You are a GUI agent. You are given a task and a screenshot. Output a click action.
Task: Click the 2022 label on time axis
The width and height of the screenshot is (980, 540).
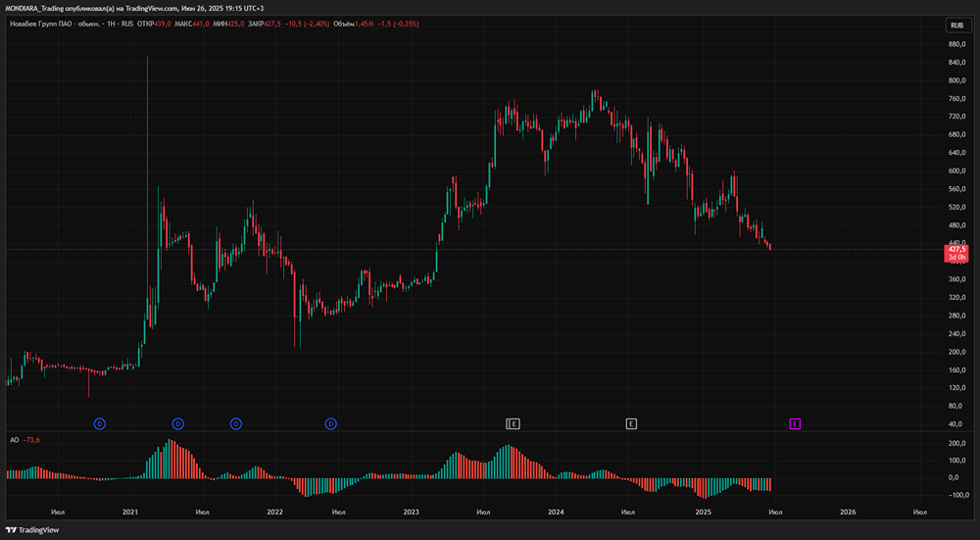(x=275, y=512)
